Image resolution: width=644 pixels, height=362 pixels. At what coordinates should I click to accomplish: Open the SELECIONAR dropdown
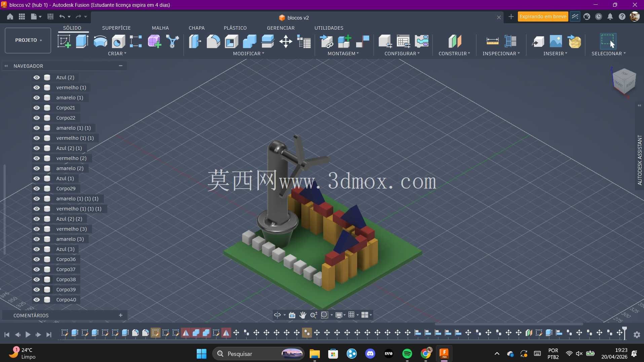click(609, 54)
